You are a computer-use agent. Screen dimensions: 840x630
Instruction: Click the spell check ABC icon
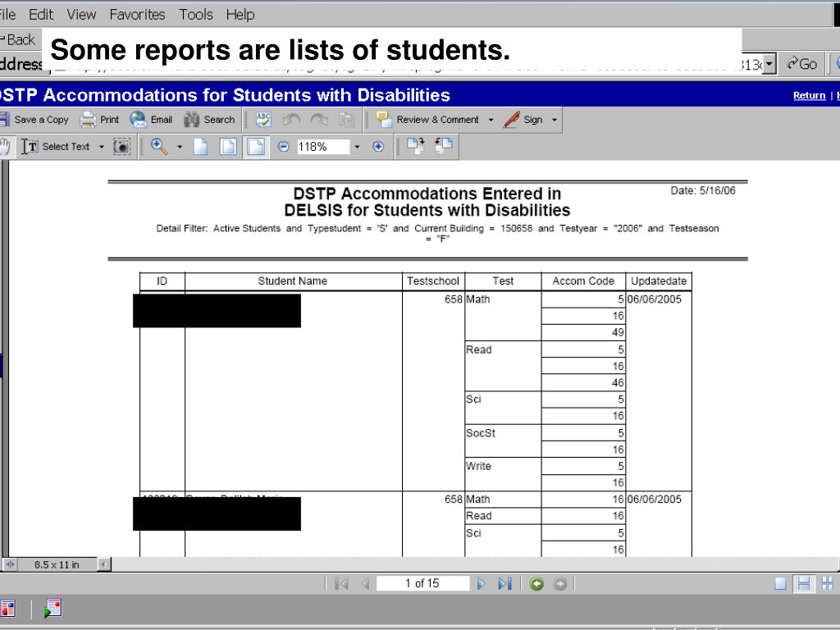coord(264,120)
